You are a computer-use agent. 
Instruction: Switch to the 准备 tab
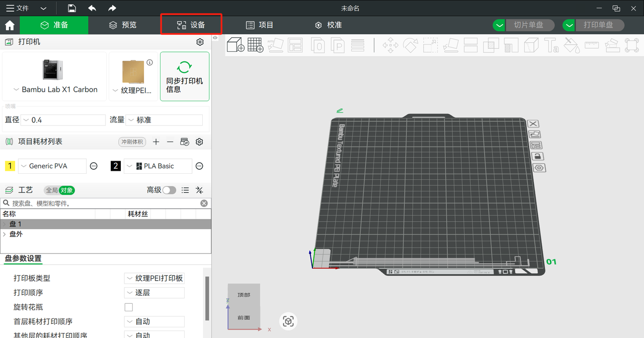(x=54, y=25)
